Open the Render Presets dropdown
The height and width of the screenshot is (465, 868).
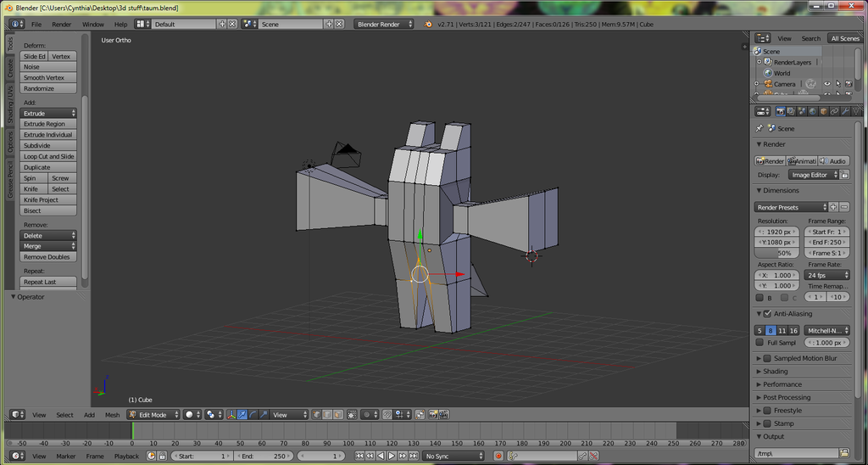point(790,207)
